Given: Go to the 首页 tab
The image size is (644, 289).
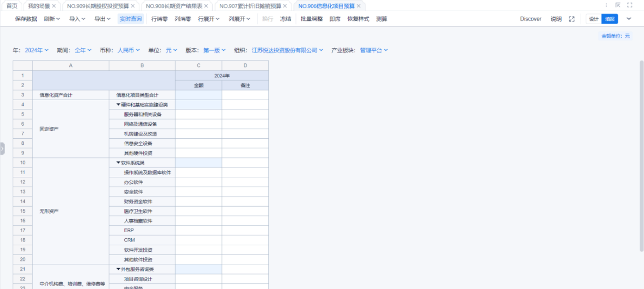Looking at the screenshot, I should coord(12,6).
